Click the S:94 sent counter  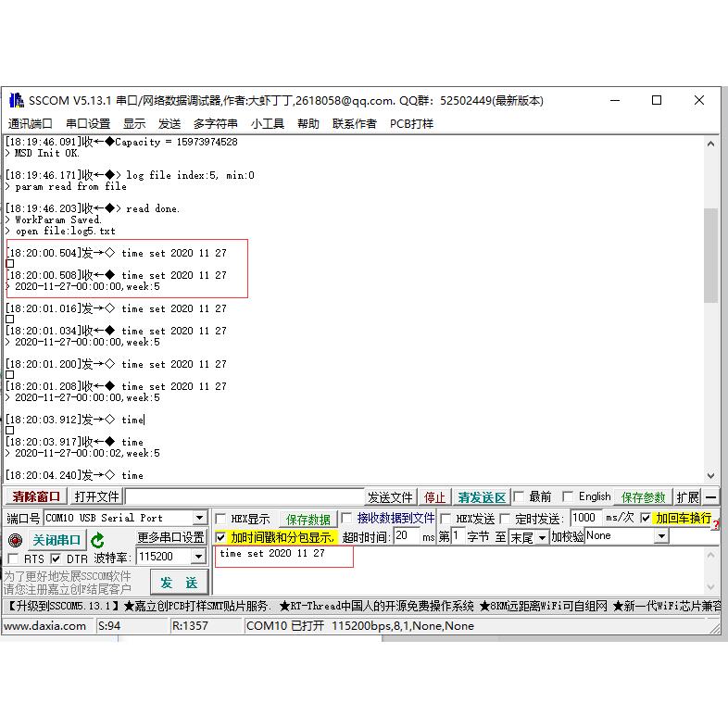[x=109, y=626]
